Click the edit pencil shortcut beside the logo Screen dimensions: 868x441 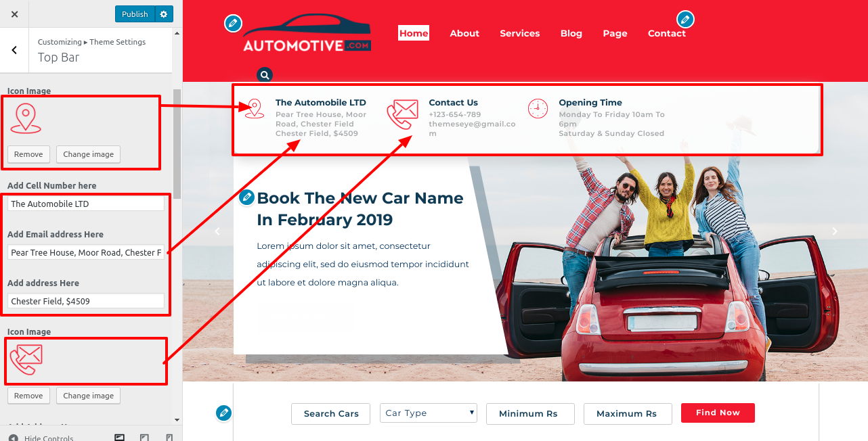233,23
